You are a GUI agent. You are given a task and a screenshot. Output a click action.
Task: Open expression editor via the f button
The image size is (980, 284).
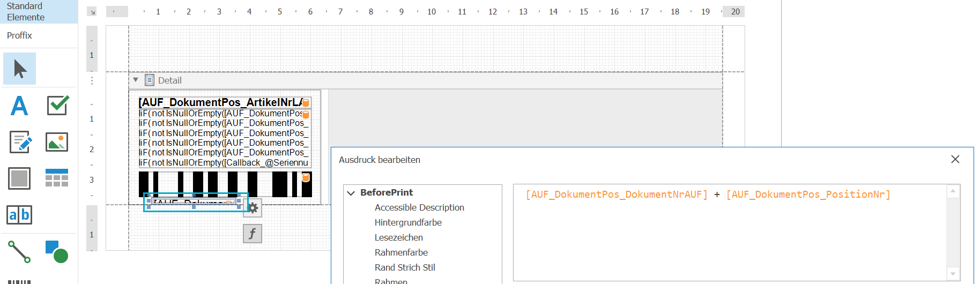253,234
